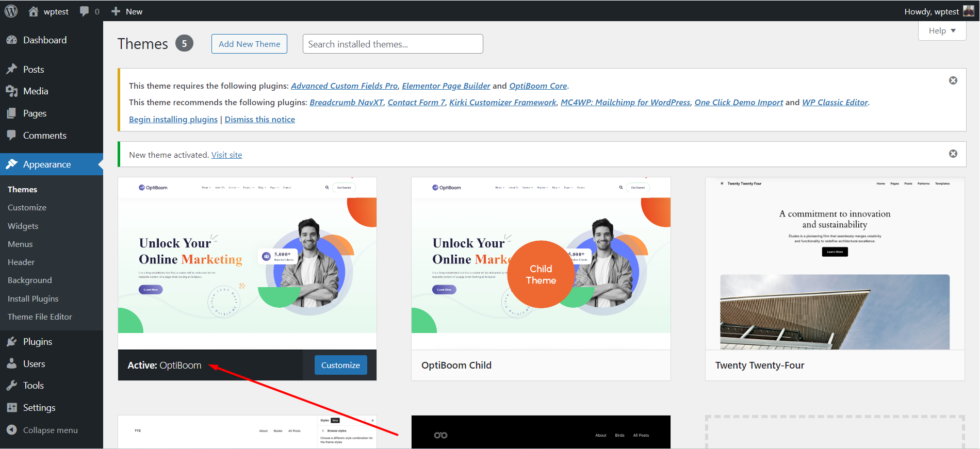
Task: Click the Collapse menu arrow icon
Action: [x=11, y=430]
